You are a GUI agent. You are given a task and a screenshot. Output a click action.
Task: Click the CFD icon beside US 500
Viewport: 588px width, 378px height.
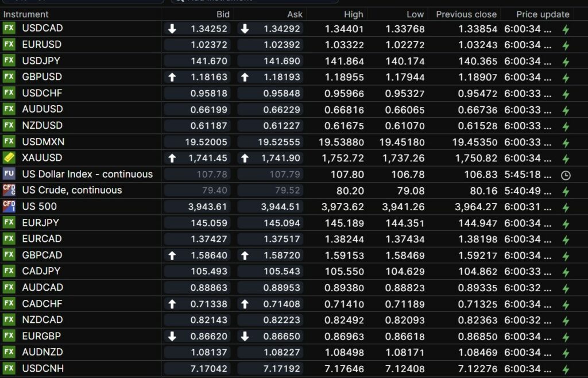pyautogui.click(x=9, y=206)
